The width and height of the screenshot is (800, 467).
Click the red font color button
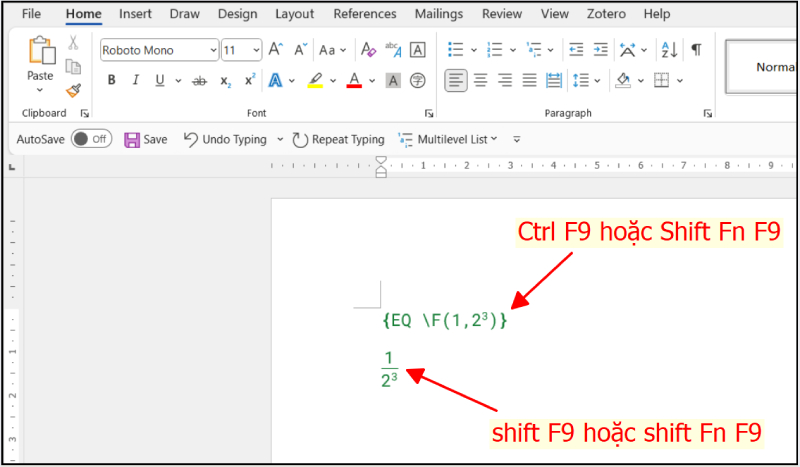(353, 80)
